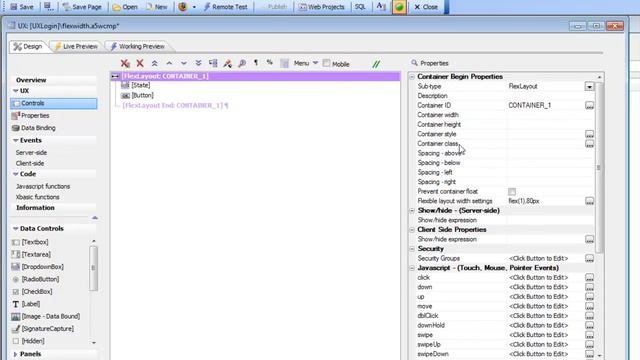Click ellipsis button for Container style
Viewport: 640px width, 360px height.
coord(589,134)
